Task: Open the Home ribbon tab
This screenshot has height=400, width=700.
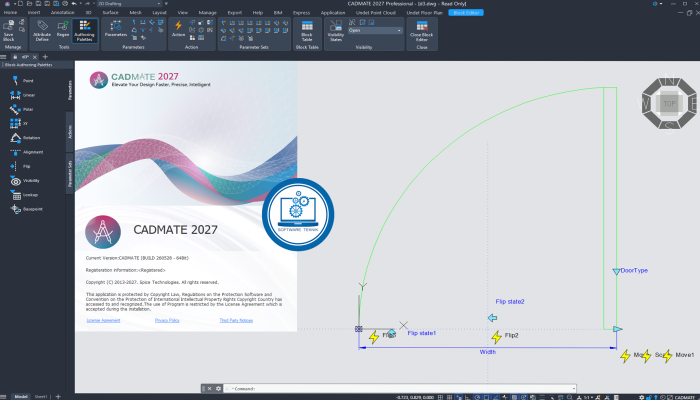Action: pos(10,12)
